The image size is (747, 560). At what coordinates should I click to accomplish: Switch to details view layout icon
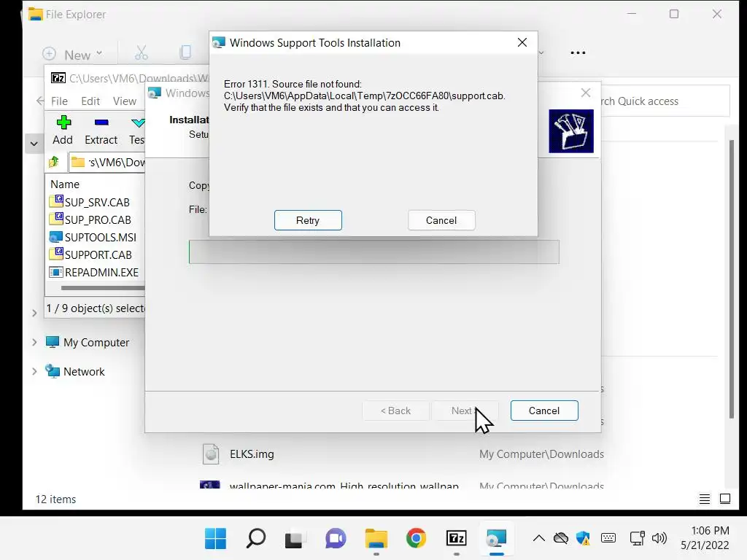point(704,499)
